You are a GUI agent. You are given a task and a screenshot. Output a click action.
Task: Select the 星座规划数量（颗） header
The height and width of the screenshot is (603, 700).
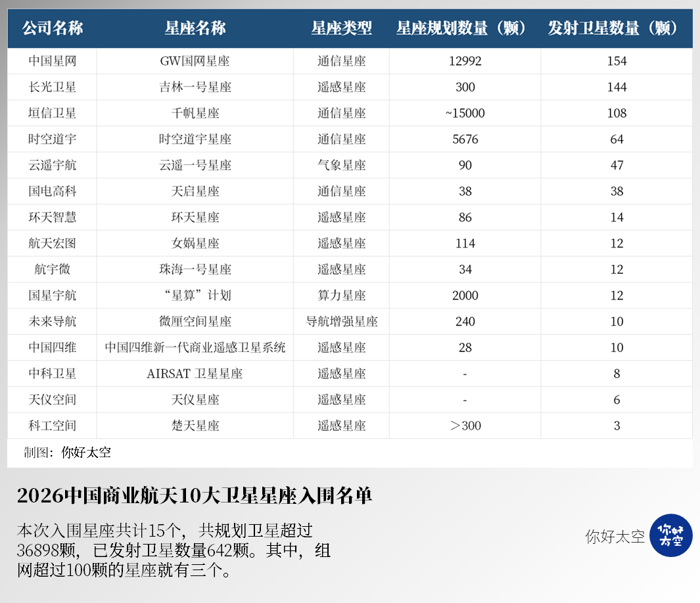click(x=465, y=28)
